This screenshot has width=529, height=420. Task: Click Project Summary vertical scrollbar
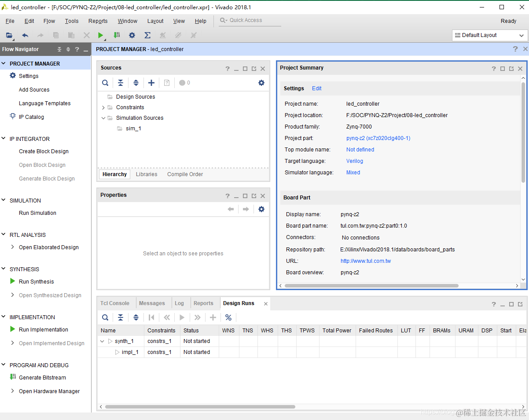[523, 133]
